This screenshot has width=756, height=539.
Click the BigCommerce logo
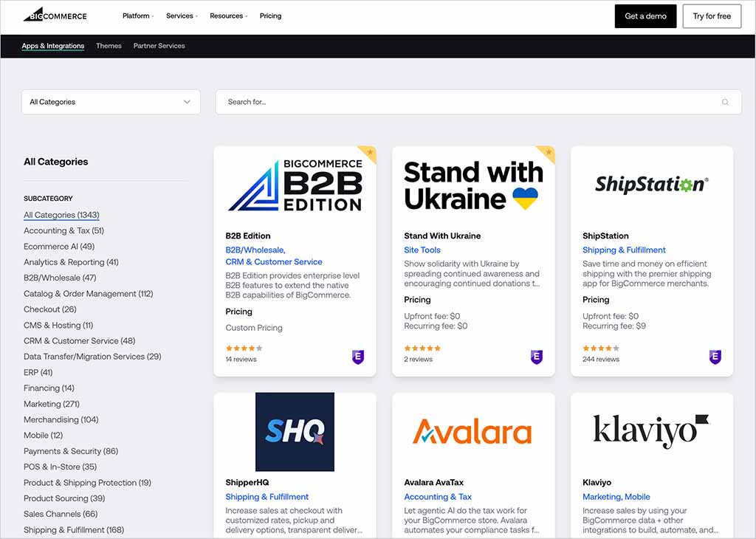(x=55, y=15)
